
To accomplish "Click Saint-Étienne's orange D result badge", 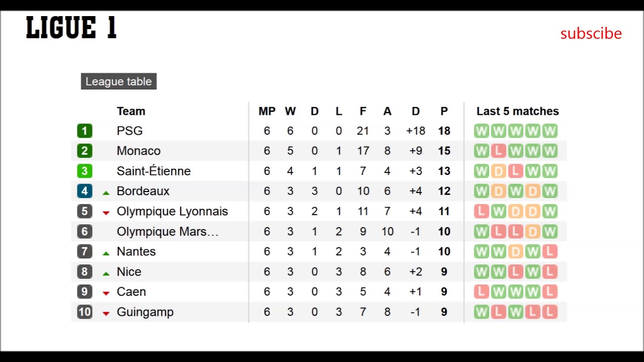I will (498, 171).
